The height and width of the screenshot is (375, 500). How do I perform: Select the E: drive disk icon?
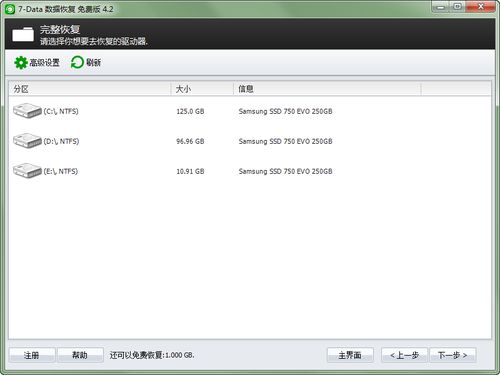point(27,171)
